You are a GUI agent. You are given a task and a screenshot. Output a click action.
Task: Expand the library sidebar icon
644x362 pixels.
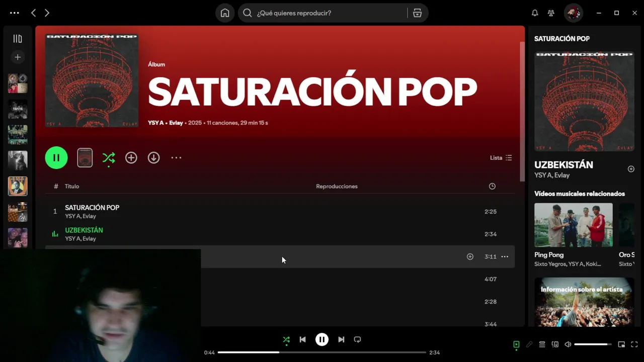[18, 39]
